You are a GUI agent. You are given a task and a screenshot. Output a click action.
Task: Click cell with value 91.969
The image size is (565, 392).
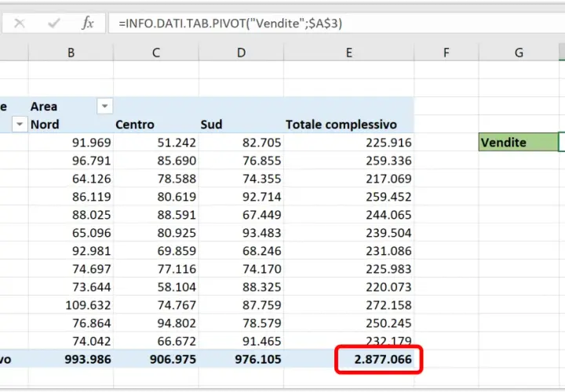point(71,142)
